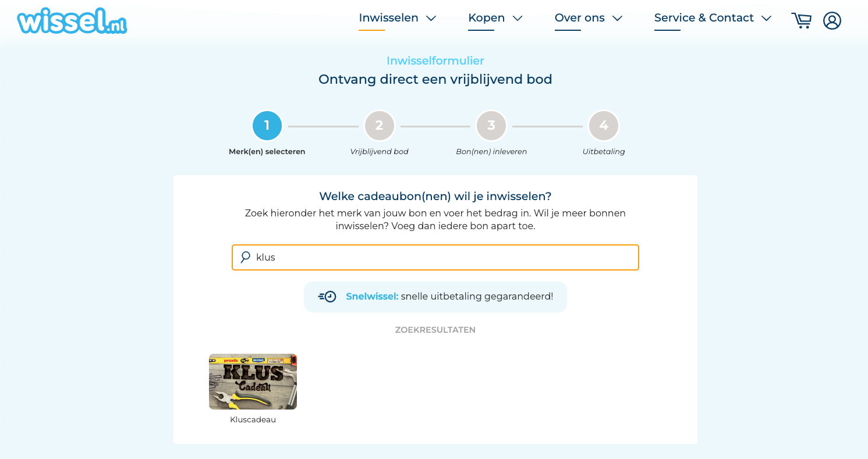Expand the Kopen menu chevron
This screenshot has height=459, width=868.
click(518, 18)
